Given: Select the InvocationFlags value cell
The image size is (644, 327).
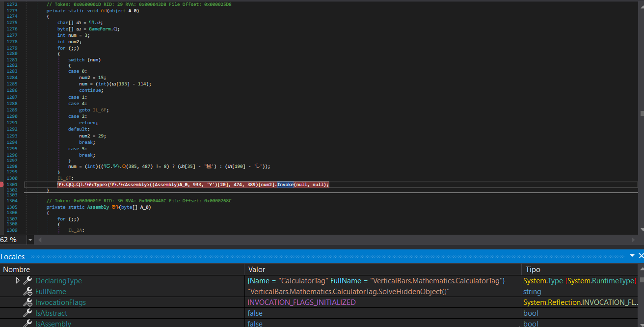Looking at the screenshot, I should (301, 302).
